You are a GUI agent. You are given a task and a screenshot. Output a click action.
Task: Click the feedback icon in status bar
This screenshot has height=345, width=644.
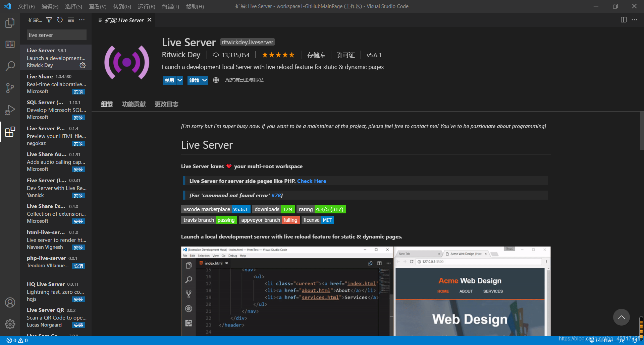(x=622, y=341)
